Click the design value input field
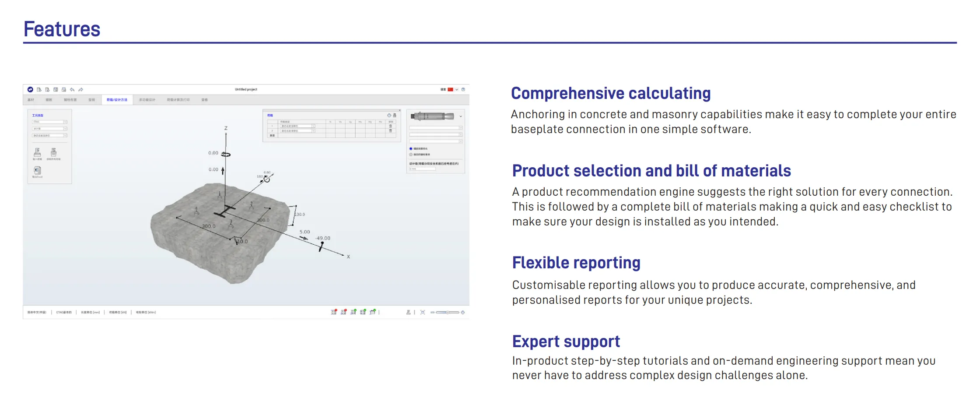 pos(422,169)
